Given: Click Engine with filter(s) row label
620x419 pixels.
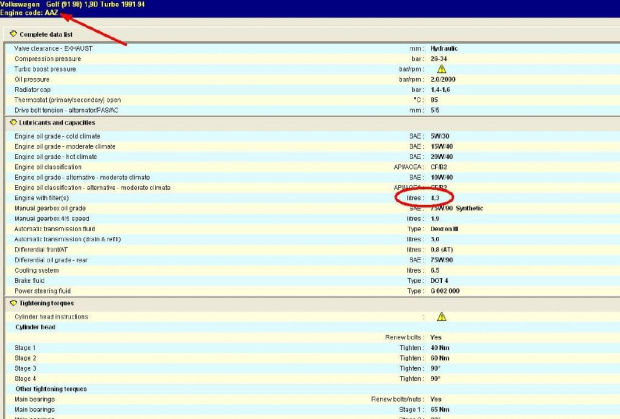Looking at the screenshot, I should pyautogui.click(x=42, y=198).
